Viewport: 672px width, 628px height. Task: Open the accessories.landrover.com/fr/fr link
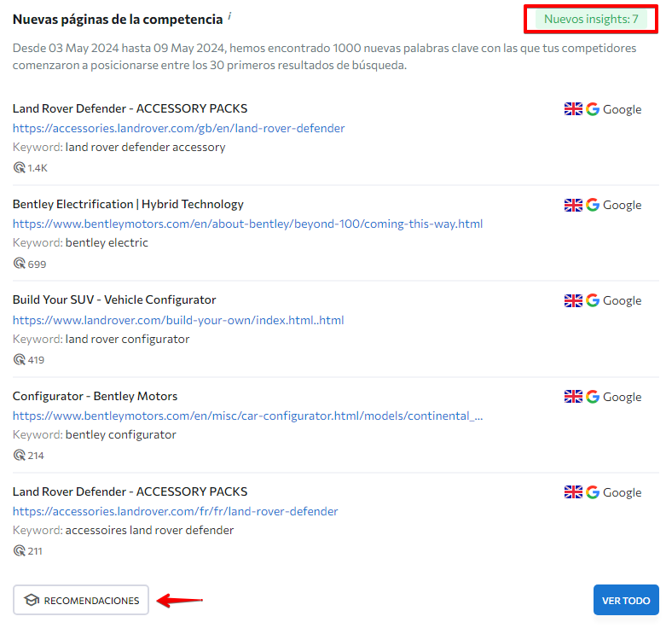[176, 511]
